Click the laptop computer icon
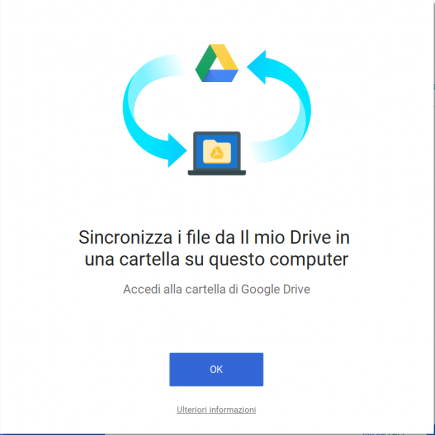This screenshot has width=435, height=435. pyautogui.click(x=217, y=153)
